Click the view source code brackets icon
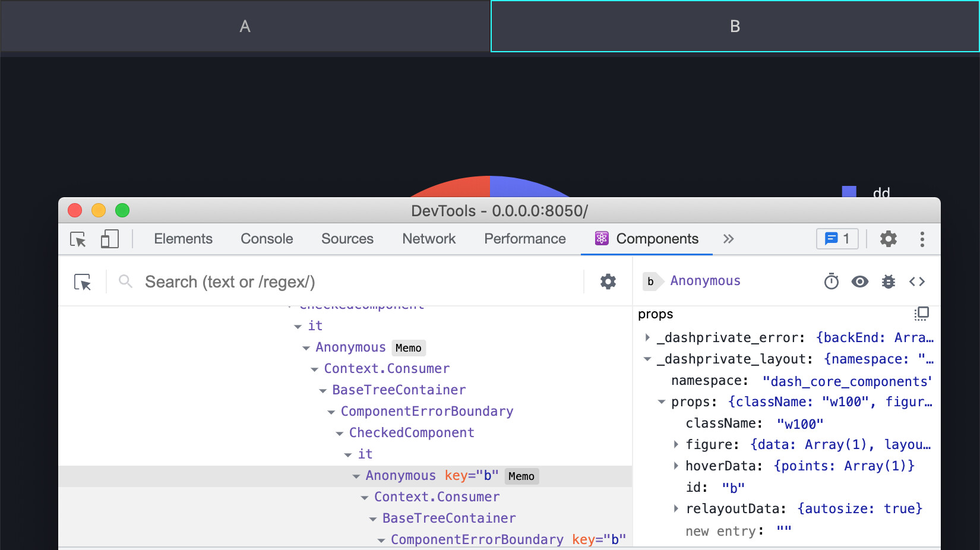 [916, 282]
